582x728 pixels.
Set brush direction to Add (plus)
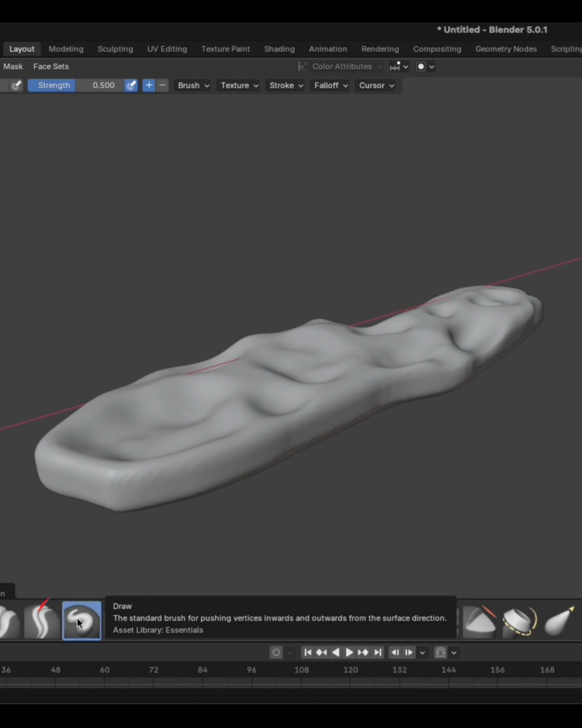[x=149, y=85]
